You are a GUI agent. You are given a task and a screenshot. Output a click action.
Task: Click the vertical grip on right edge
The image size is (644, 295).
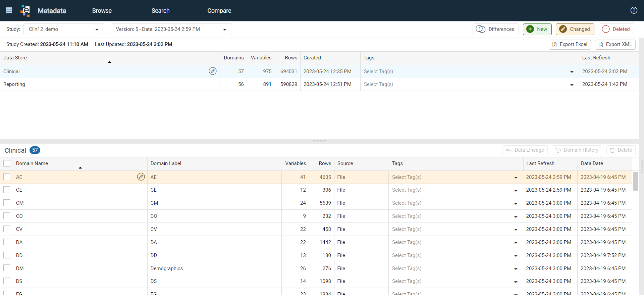click(641, 167)
